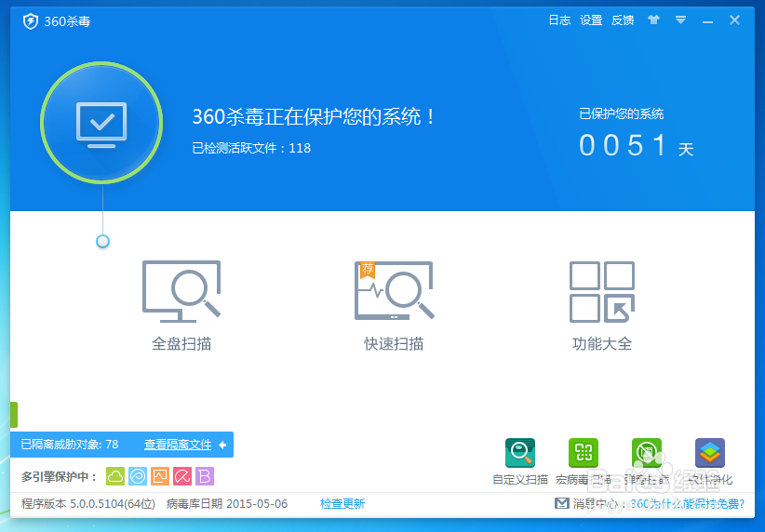Image resolution: width=765 pixels, height=532 pixels.
Task: Click the 多引擎保护中 label
Action: point(59,476)
